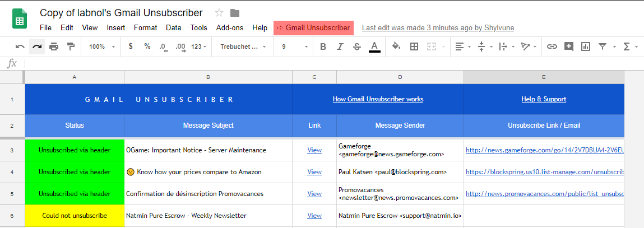Toggle italic text formatting
644x228 pixels.
pos(340,46)
